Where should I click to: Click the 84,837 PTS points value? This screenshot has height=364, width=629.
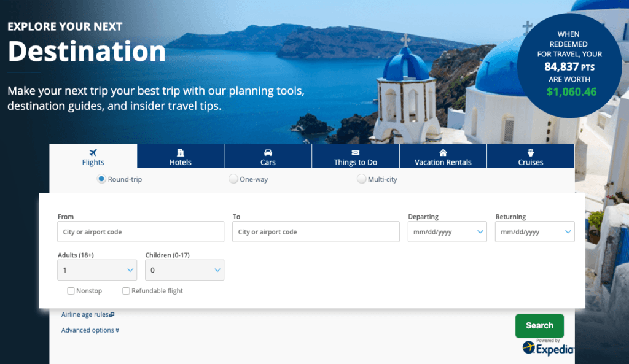569,66
